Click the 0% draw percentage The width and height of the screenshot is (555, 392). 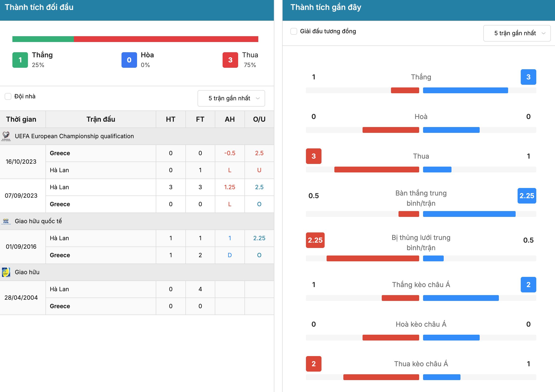tap(145, 65)
